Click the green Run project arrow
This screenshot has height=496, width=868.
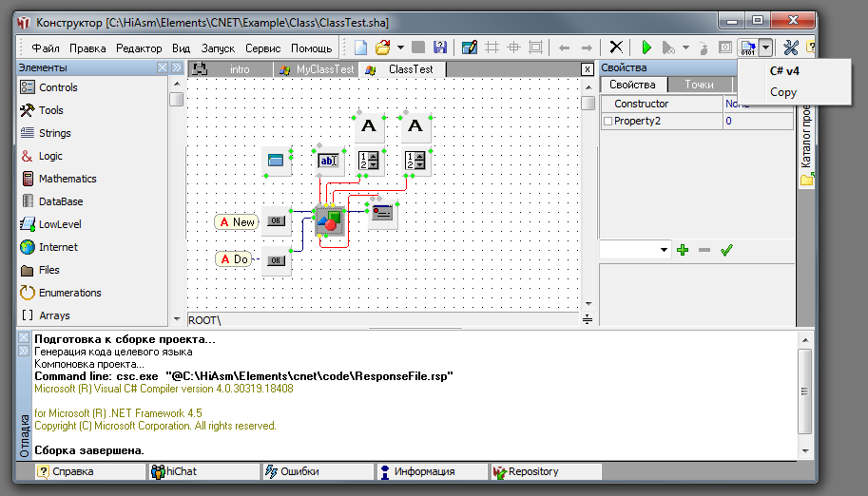(646, 48)
